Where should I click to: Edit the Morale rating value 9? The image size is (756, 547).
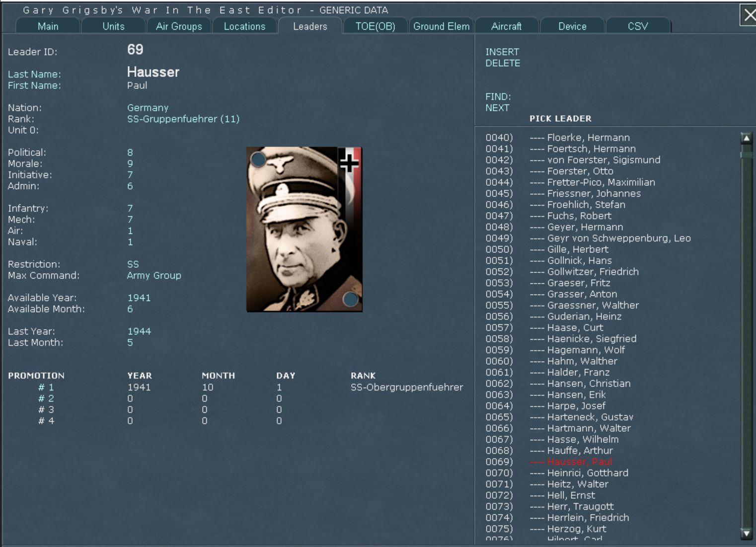click(x=130, y=163)
